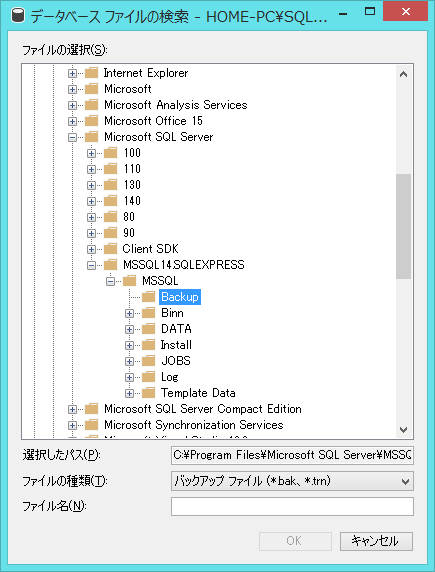Expand the 90 folder node
The image size is (435, 572).
pos(91,233)
